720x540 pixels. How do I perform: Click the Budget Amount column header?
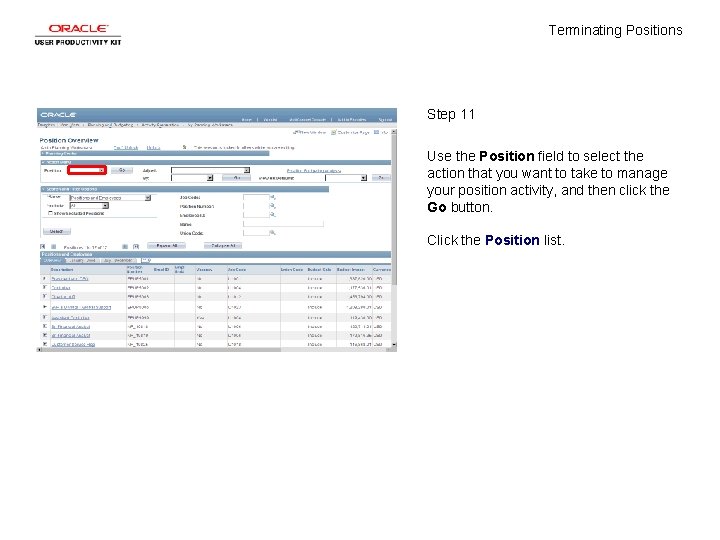pyautogui.click(x=351, y=270)
